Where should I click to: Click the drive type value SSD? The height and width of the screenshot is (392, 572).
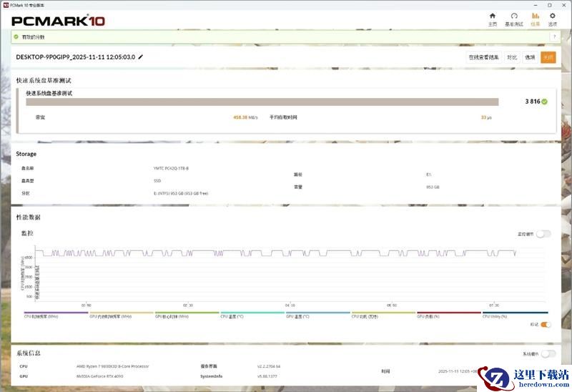pos(157,181)
